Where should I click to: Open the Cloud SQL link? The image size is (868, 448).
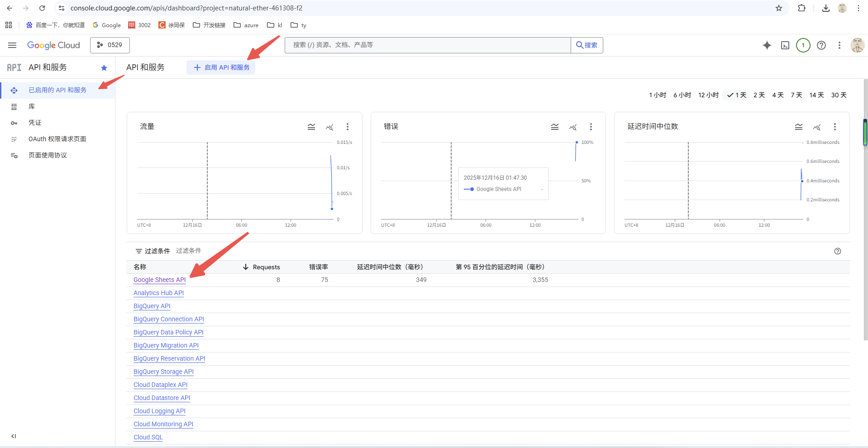pyautogui.click(x=148, y=437)
